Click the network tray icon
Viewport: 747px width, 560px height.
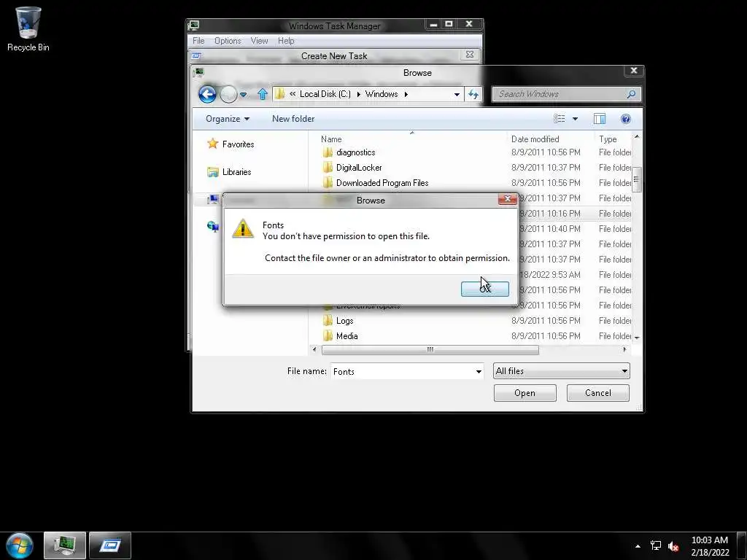[656, 546]
